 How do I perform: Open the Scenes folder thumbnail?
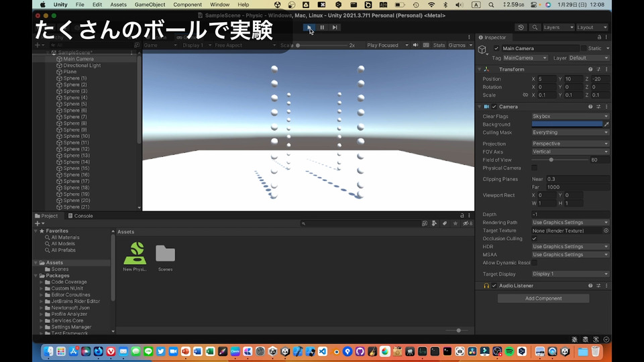pyautogui.click(x=165, y=257)
